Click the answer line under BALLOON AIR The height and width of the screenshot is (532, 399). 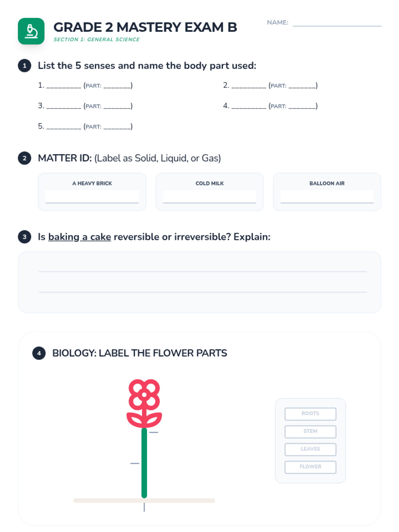click(327, 197)
